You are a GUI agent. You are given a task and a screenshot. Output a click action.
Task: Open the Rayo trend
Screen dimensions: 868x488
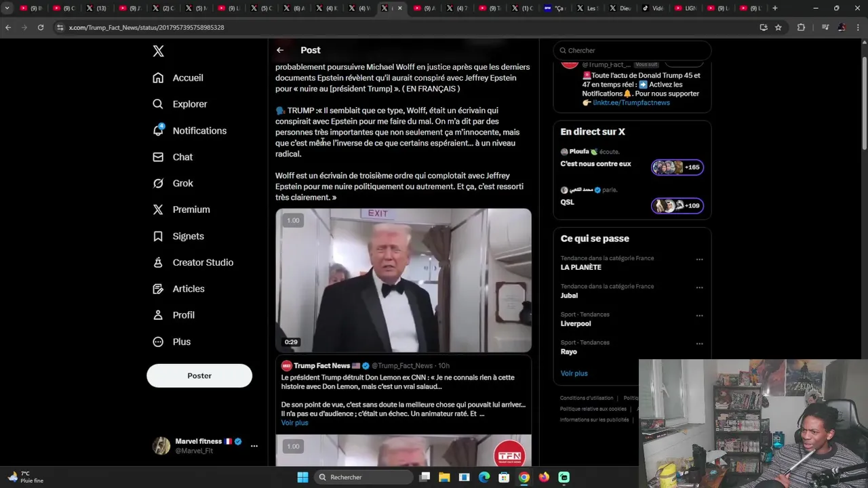click(x=568, y=352)
